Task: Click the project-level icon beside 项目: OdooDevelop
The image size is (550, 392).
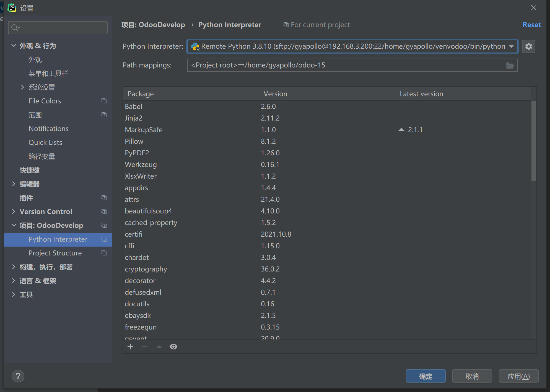Action: [104, 225]
